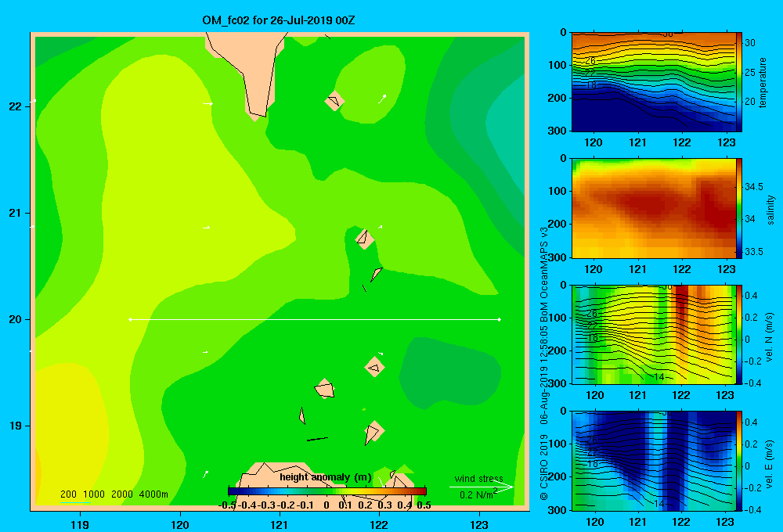Click the southern Taiwan landmass at map top
This screenshot has height=532, width=783.
click(252, 70)
